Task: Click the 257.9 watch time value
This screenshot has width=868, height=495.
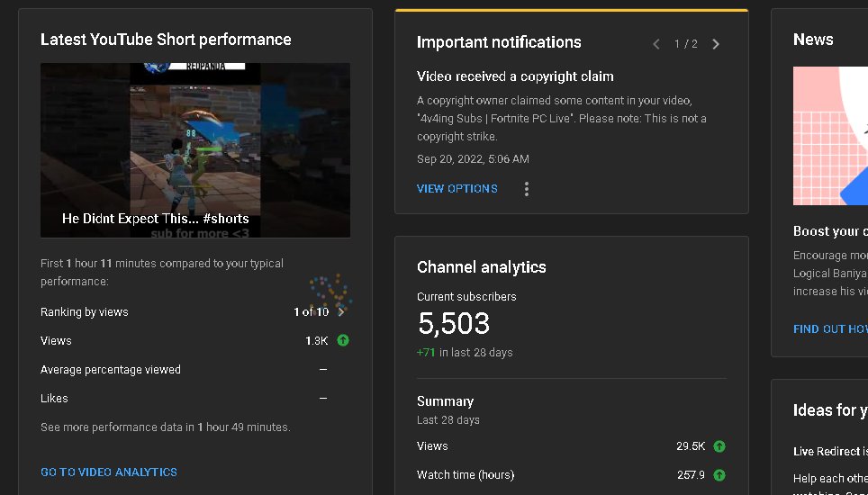Action: click(x=691, y=475)
